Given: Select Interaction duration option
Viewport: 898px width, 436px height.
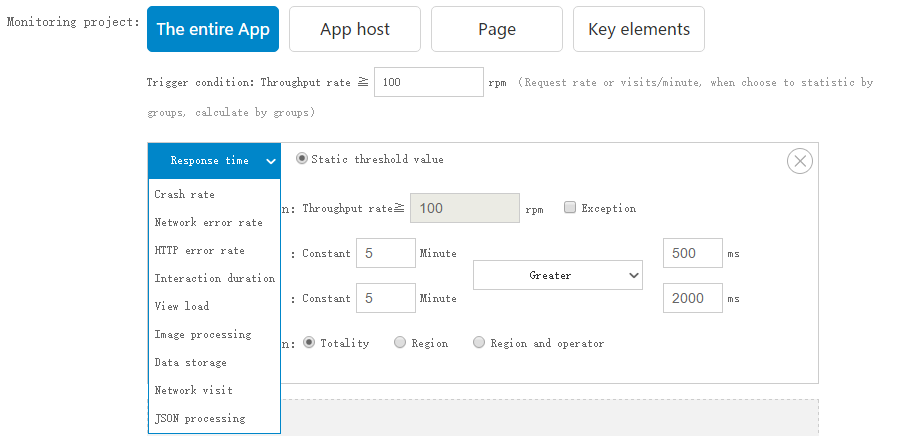Looking at the screenshot, I should point(214,279).
